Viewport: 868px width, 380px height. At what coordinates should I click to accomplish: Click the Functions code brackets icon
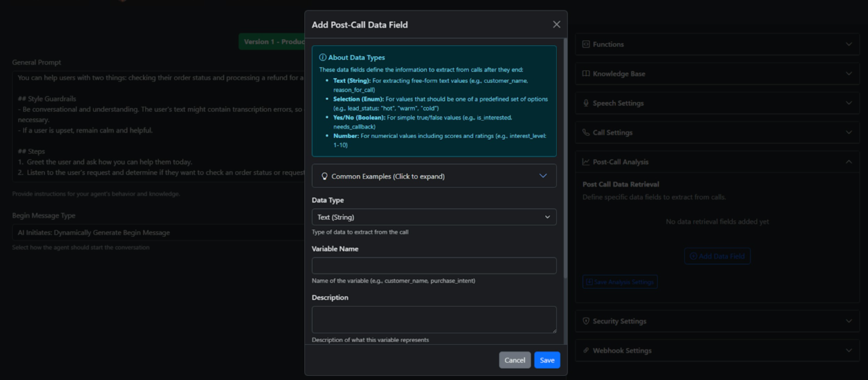(585, 44)
